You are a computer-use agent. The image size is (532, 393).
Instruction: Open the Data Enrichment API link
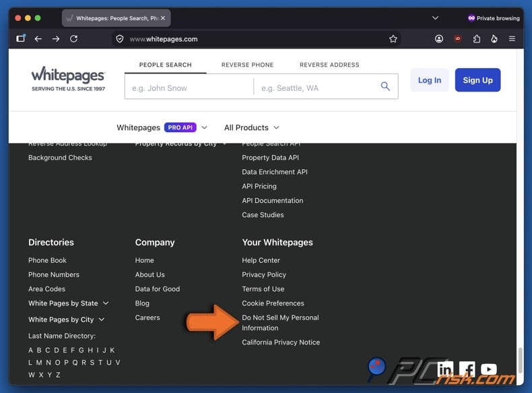[x=275, y=172]
